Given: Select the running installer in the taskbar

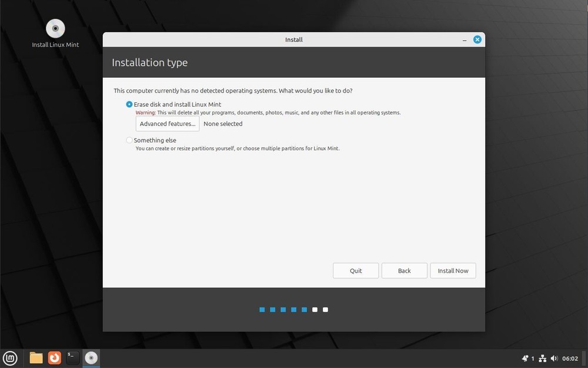Looking at the screenshot, I should 91,357.
